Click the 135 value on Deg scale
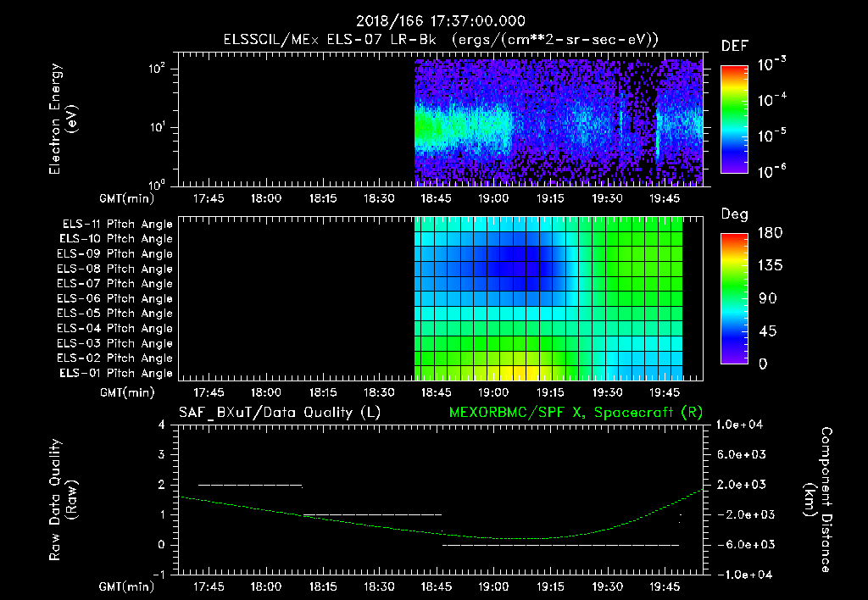 click(x=770, y=265)
